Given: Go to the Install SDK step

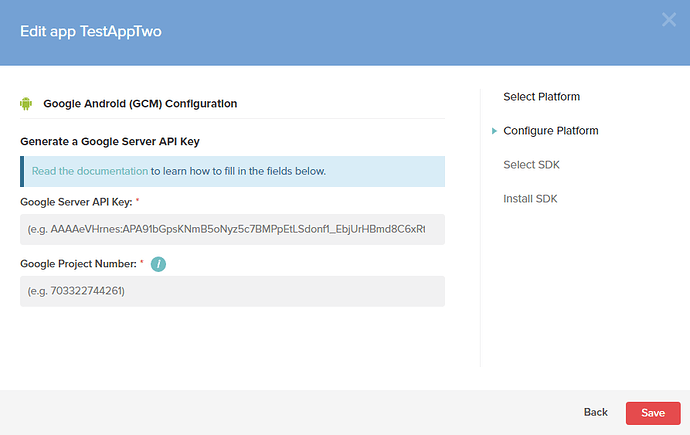Looking at the screenshot, I should (530, 199).
